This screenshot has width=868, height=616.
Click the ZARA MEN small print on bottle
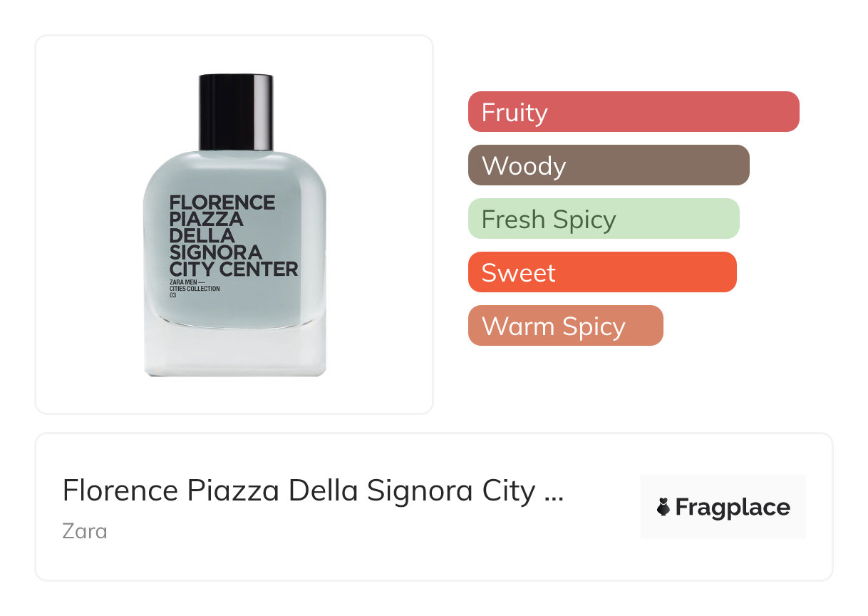[185, 282]
